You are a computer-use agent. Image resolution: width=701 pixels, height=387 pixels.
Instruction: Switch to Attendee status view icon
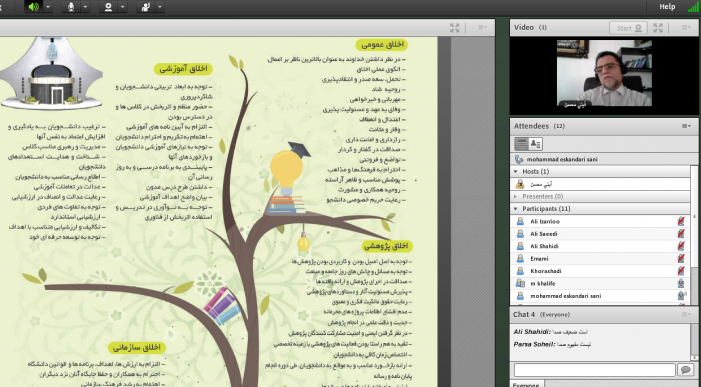point(535,144)
